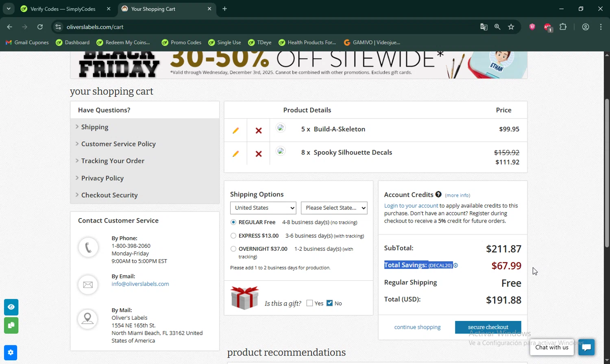610x364 pixels.
Task: Click the continue shopping link
Action: point(417,327)
